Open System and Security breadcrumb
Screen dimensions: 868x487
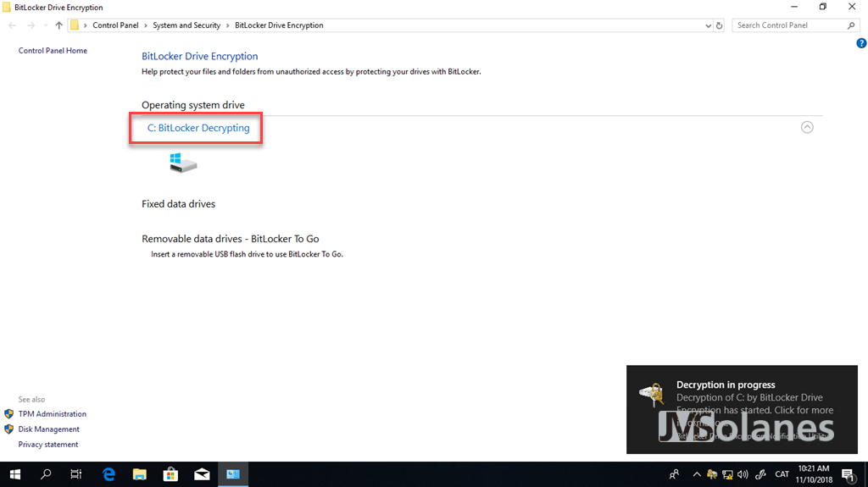coord(186,25)
